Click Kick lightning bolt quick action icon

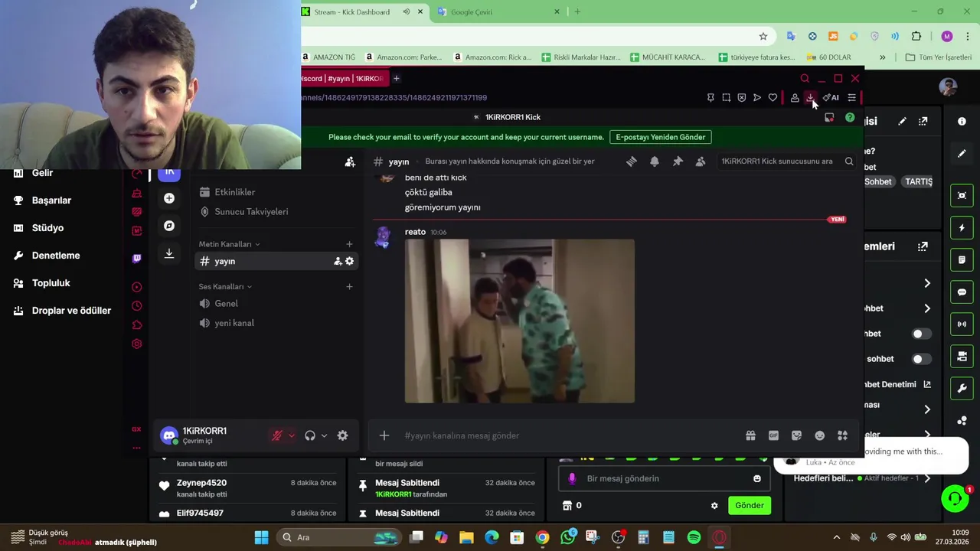tap(962, 228)
